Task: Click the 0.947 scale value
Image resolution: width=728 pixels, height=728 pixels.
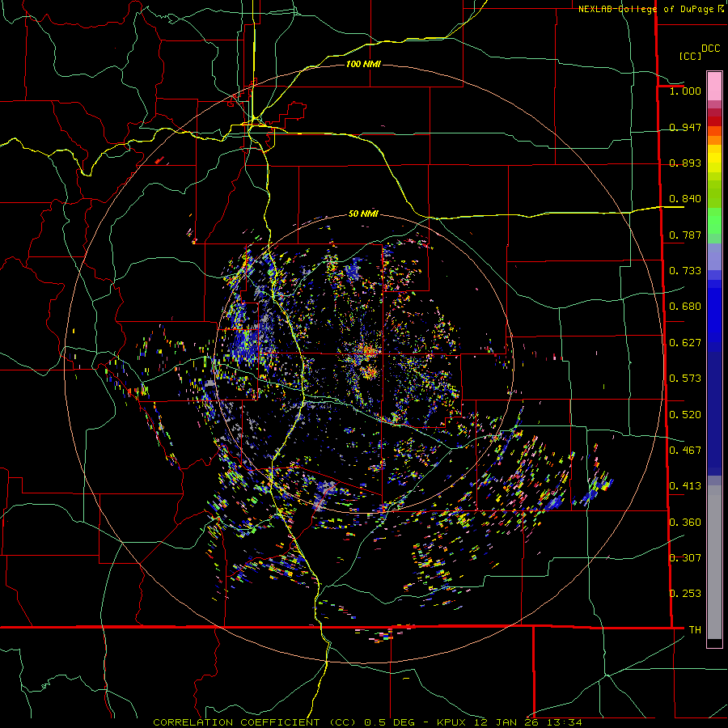Action: click(685, 127)
